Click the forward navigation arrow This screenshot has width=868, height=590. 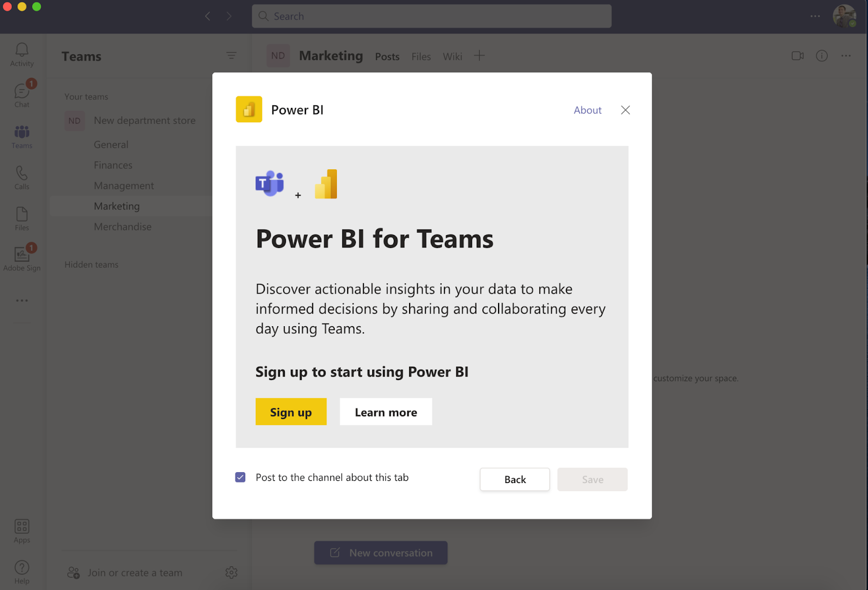tap(229, 16)
